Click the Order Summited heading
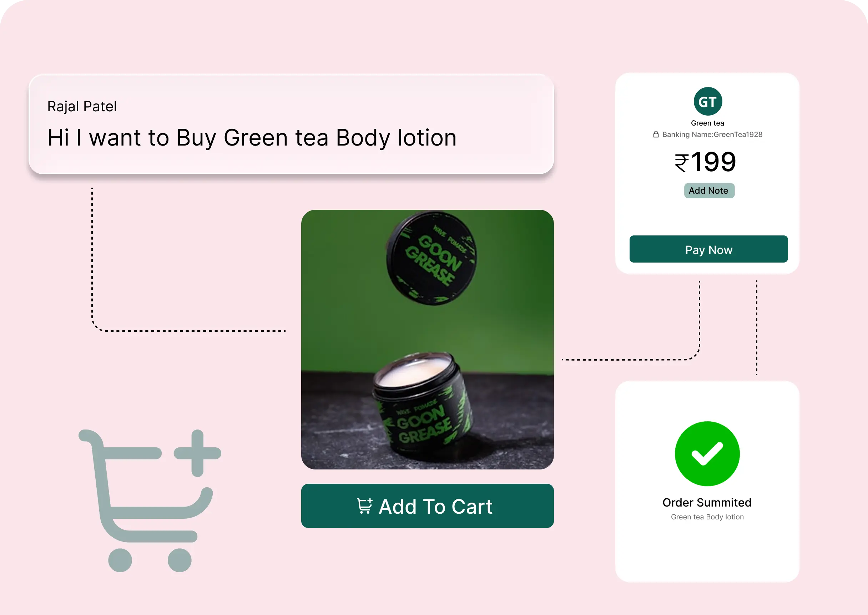 click(707, 503)
